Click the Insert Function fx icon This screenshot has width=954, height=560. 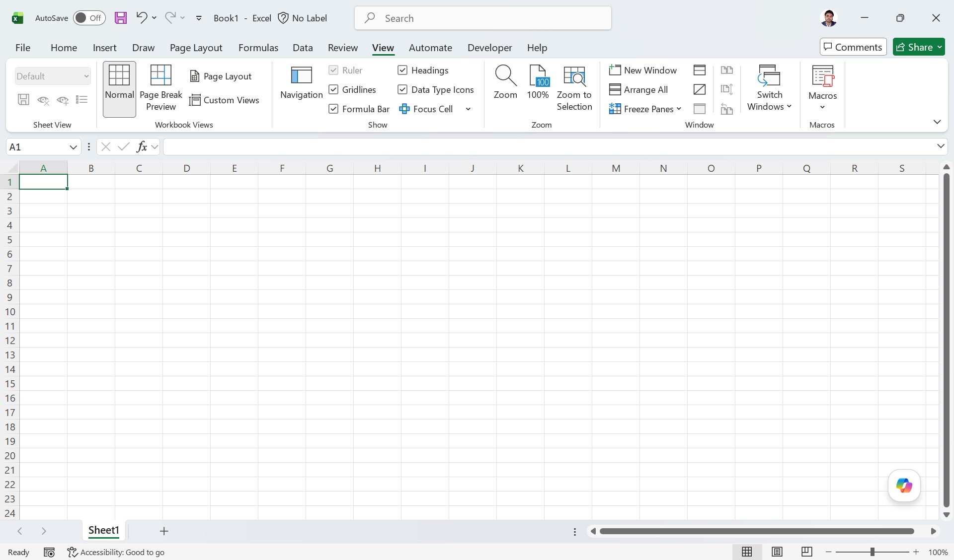coord(142,146)
